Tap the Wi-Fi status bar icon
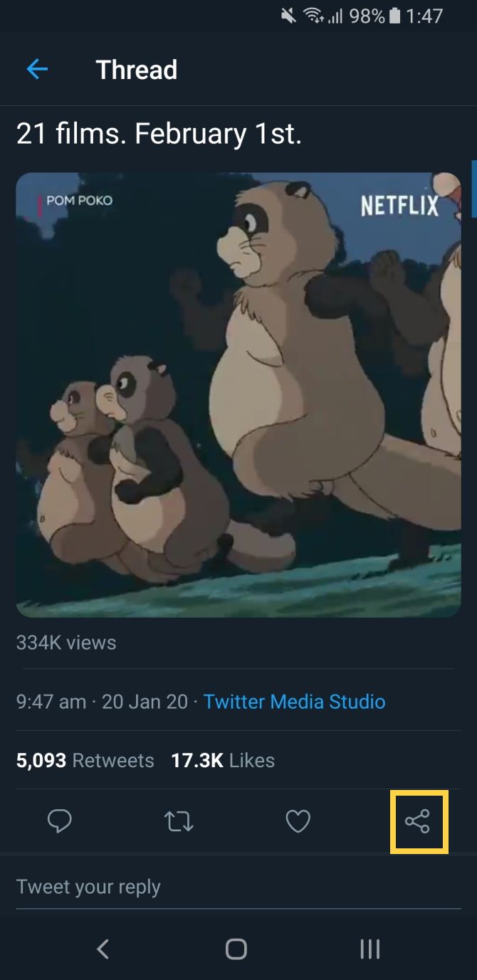Image resolution: width=477 pixels, height=980 pixels. click(x=313, y=16)
